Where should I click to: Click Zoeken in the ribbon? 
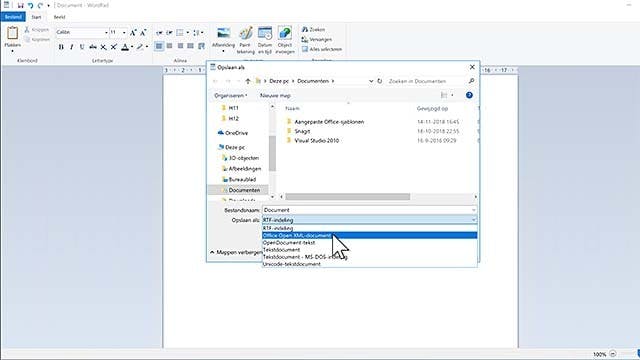pos(313,30)
